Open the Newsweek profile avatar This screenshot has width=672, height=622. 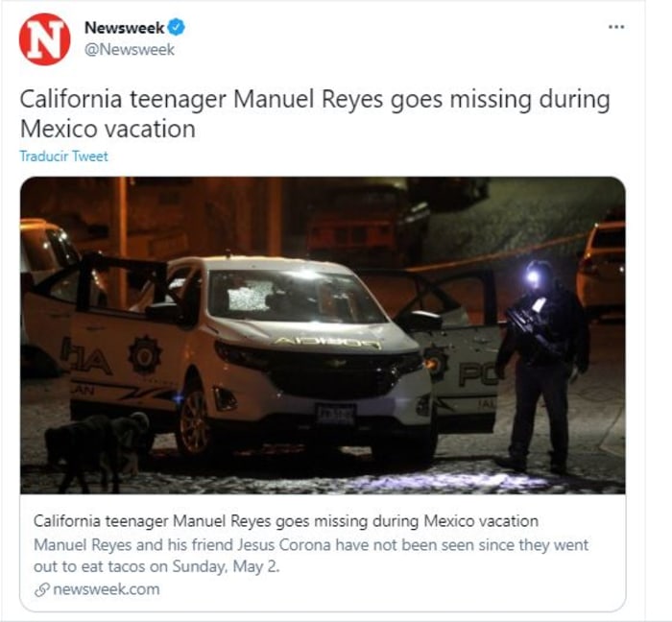tap(44, 39)
